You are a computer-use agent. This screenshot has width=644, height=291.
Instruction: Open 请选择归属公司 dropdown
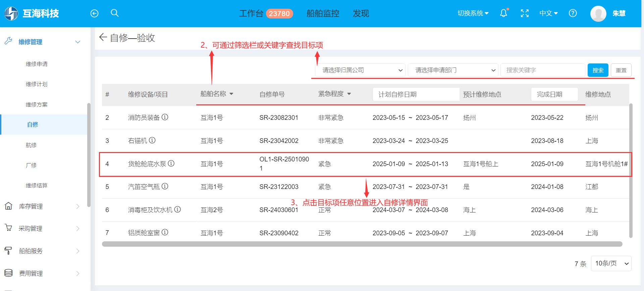pyautogui.click(x=360, y=70)
